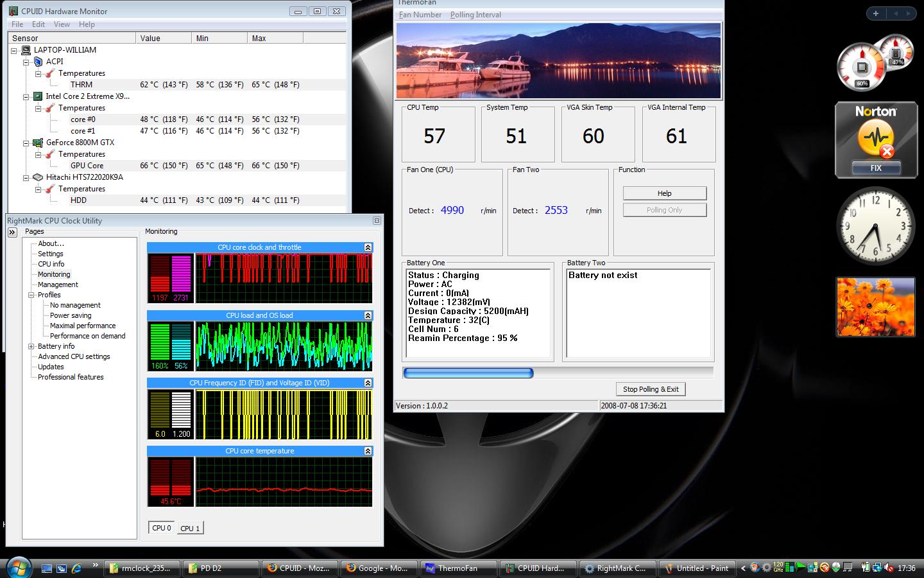924x578 pixels.
Task: Click Stop Polling & Exit button
Action: point(651,389)
